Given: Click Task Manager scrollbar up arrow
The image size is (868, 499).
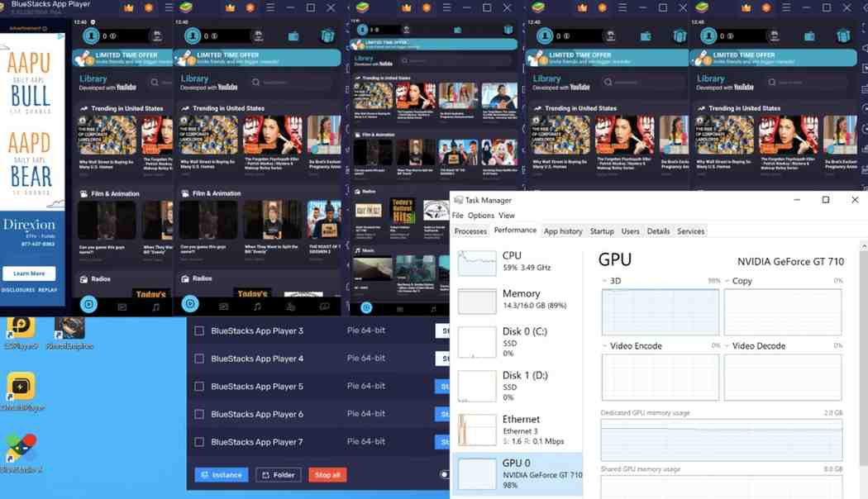Looking at the screenshot, I should tap(864, 246).
